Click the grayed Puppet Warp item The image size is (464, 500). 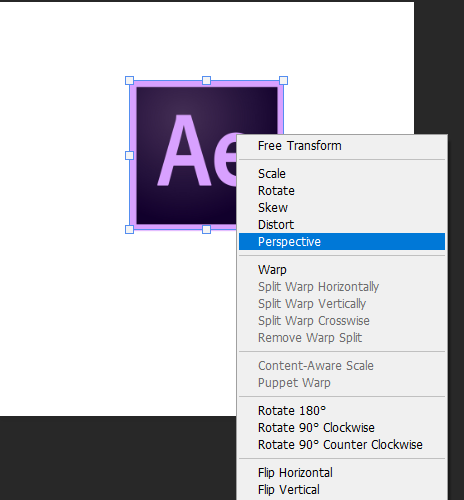tap(342, 383)
